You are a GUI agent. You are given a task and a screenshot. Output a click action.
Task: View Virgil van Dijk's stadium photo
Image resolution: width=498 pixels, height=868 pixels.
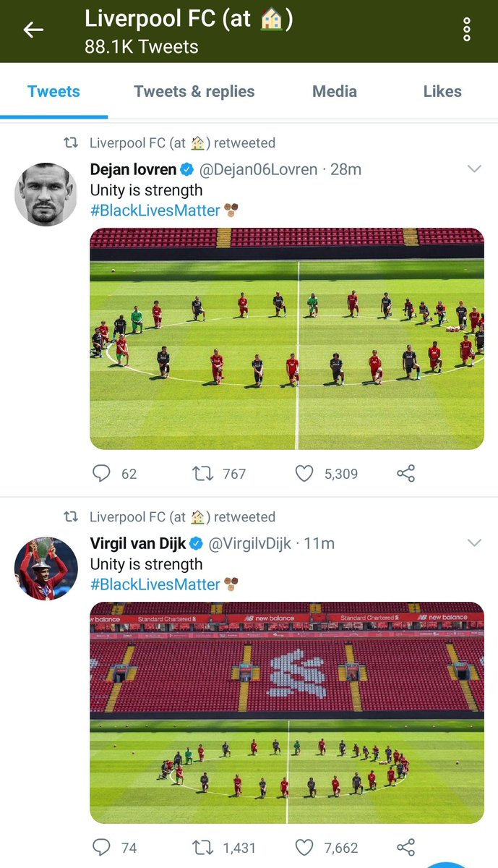click(x=287, y=712)
